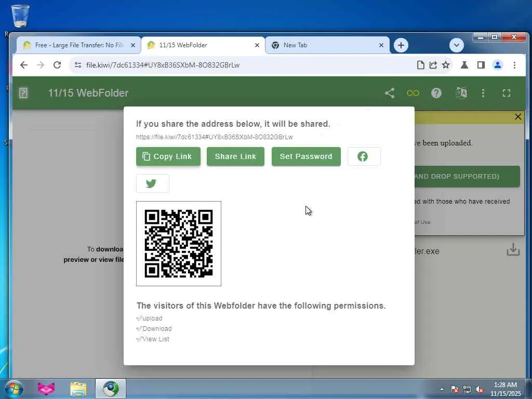This screenshot has width=532, height=399.
Task: Toggle the browser side panel icon
Action: pyautogui.click(x=481, y=65)
